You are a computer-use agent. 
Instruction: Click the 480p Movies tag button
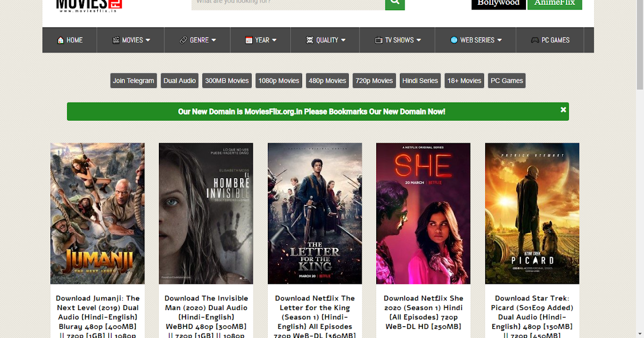327,80
